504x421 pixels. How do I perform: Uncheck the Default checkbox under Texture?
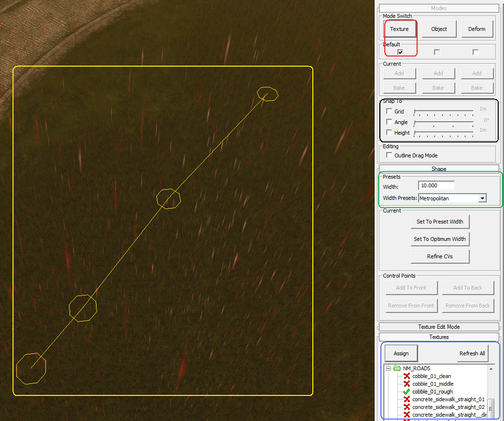pyautogui.click(x=400, y=52)
